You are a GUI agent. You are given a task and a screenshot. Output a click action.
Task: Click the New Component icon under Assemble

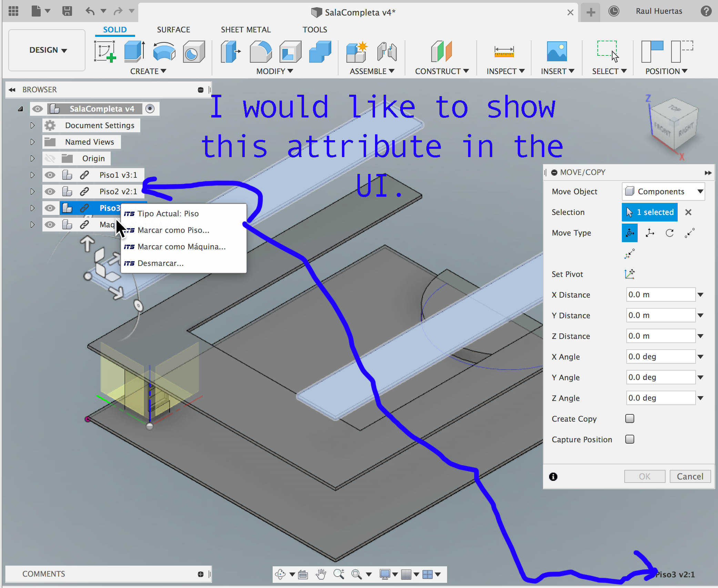(356, 52)
